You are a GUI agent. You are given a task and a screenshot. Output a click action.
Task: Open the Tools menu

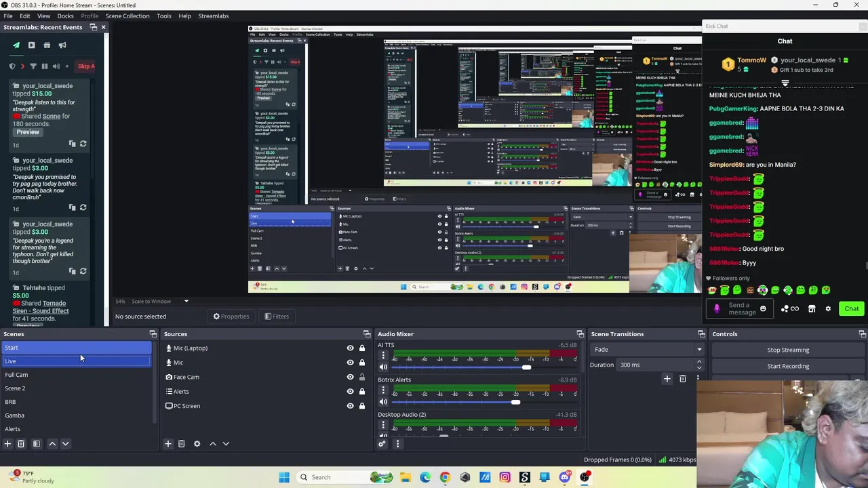[x=164, y=16]
